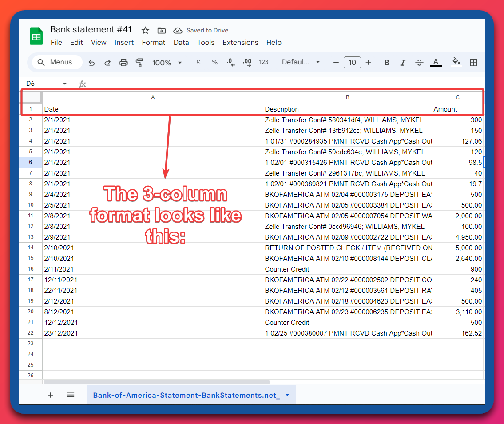
Task: Open the Text color picker
Action: tap(436, 62)
